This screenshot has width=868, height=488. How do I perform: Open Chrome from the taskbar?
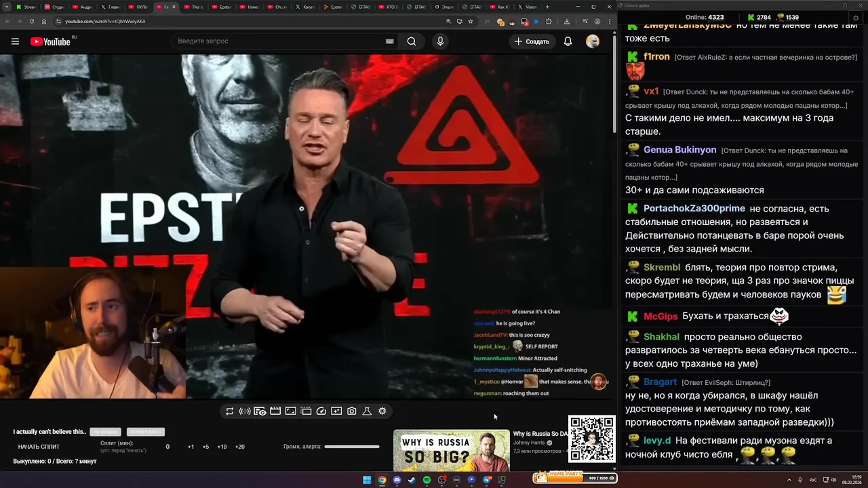point(382,480)
